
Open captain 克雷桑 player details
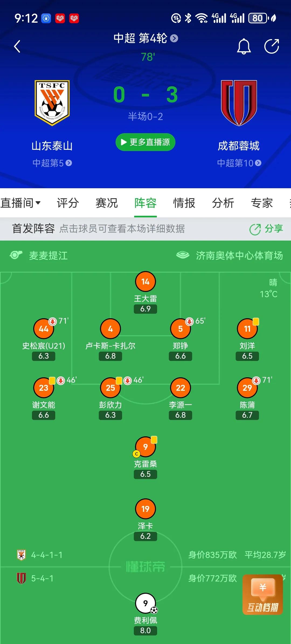145,447
